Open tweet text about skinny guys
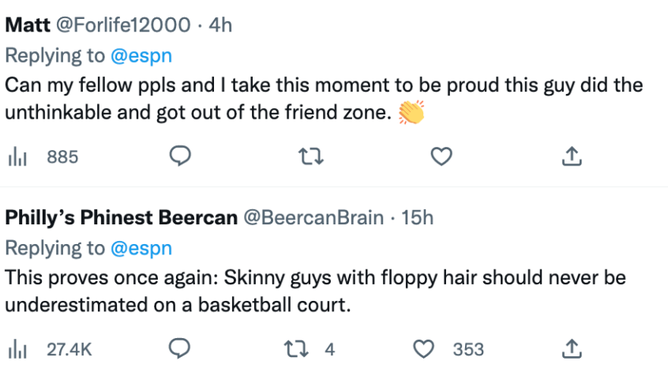This screenshot has height=376, width=668. coord(315,291)
